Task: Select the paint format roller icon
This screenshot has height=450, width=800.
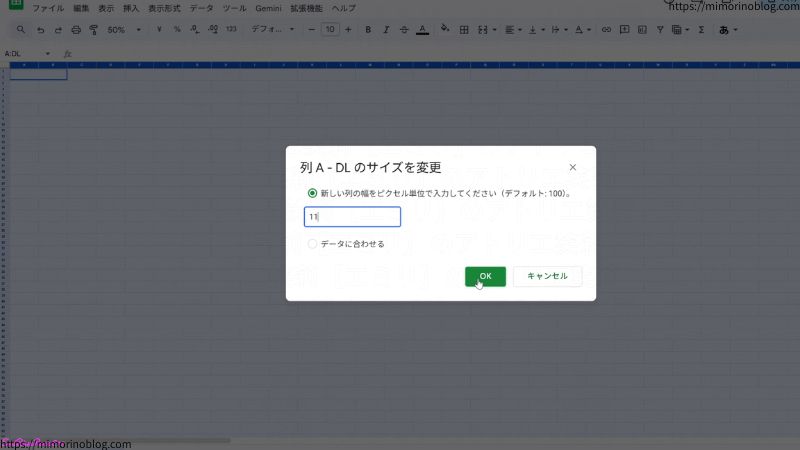Action: click(94, 30)
